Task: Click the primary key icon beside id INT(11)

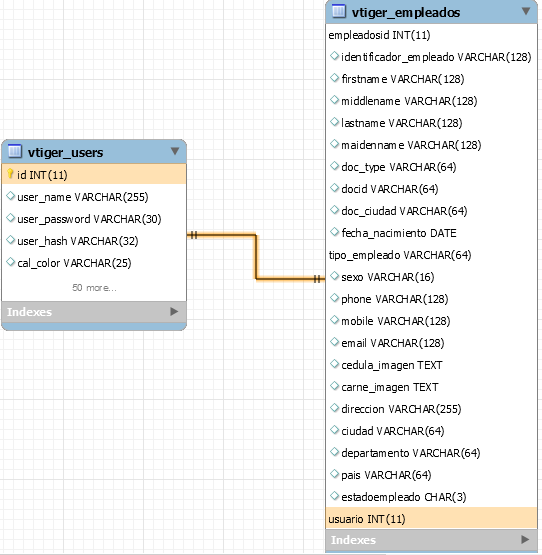Action: click(x=10, y=174)
